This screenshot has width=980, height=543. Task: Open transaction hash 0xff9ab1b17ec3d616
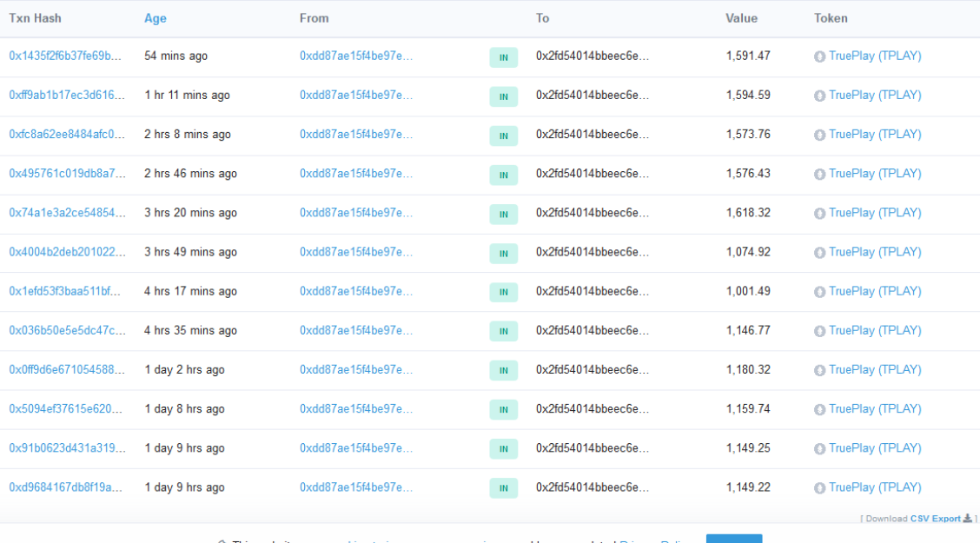[x=67, y=95]
